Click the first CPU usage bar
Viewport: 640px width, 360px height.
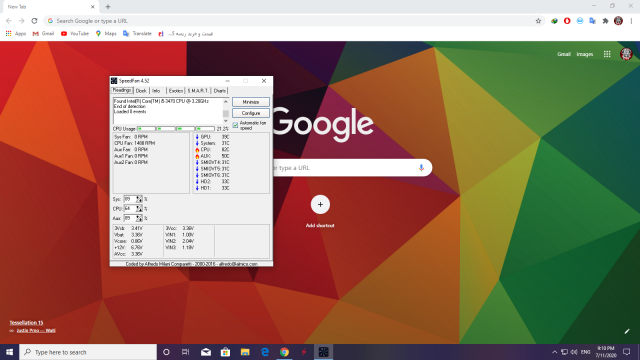click(146, 129)
